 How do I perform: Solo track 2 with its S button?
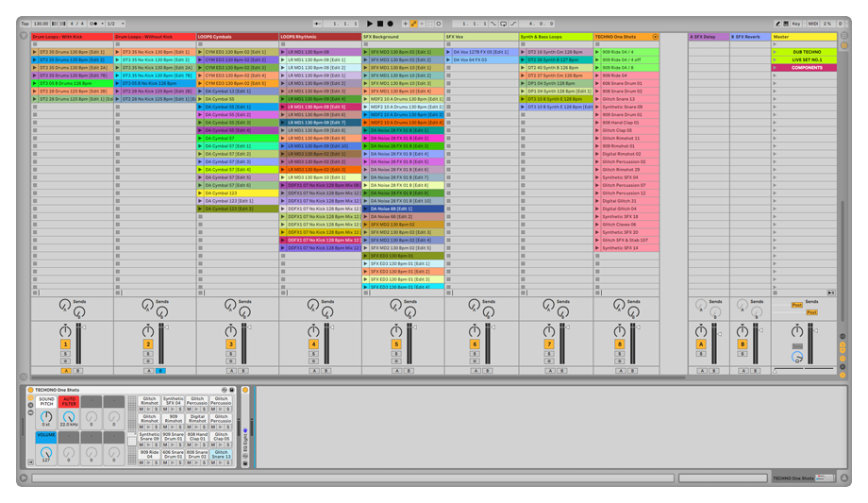[148, 354]
